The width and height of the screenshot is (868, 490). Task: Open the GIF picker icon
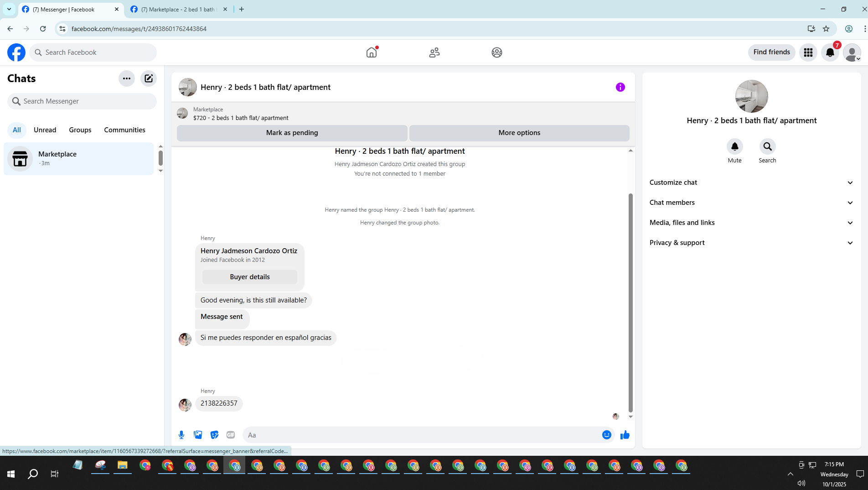pyautogui.click(x=231, y=435)
